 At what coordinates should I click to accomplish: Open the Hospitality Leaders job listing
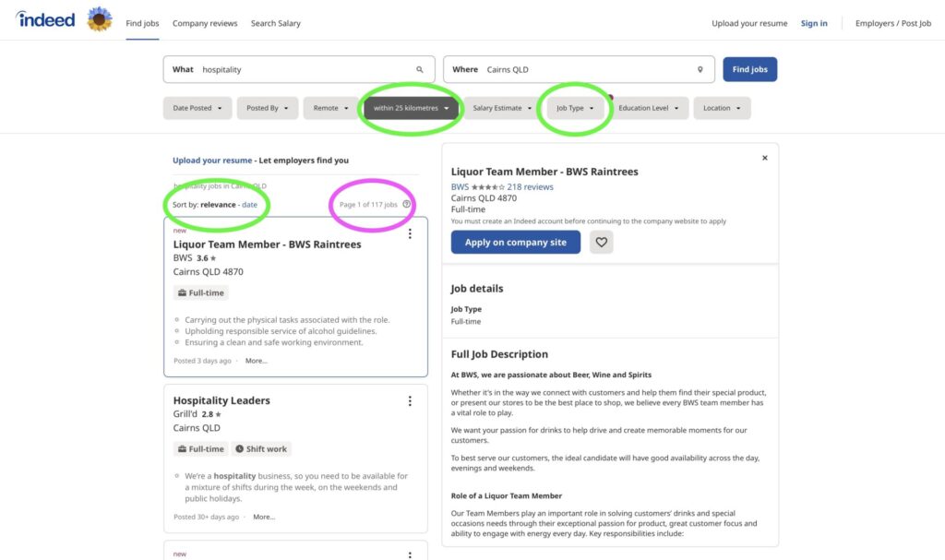[x=221, y=400]
